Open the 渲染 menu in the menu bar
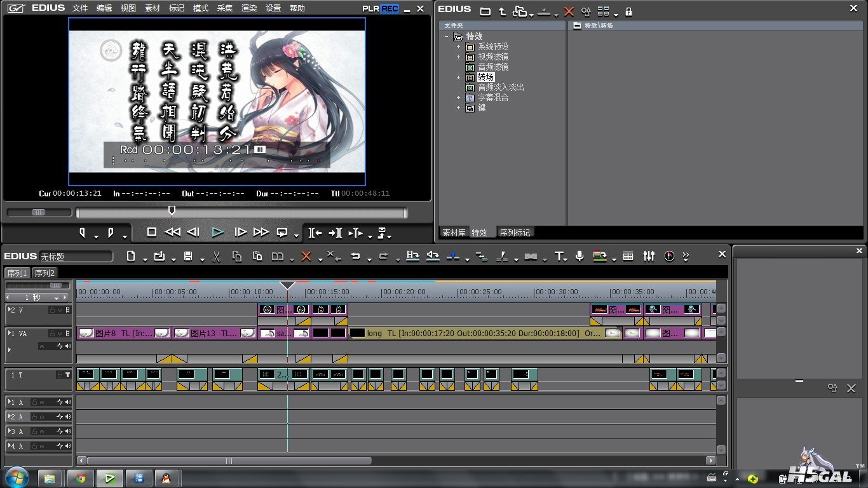868x488 pixels. click(249, 8)
